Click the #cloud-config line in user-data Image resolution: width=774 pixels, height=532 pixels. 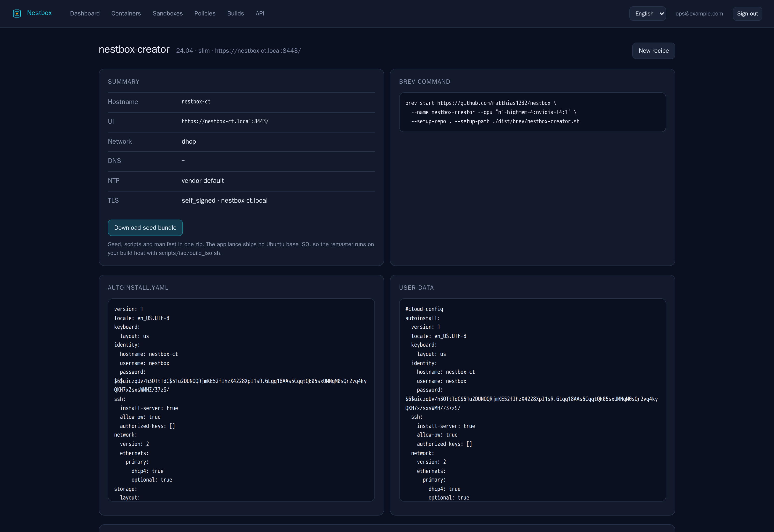pos(424,309)
